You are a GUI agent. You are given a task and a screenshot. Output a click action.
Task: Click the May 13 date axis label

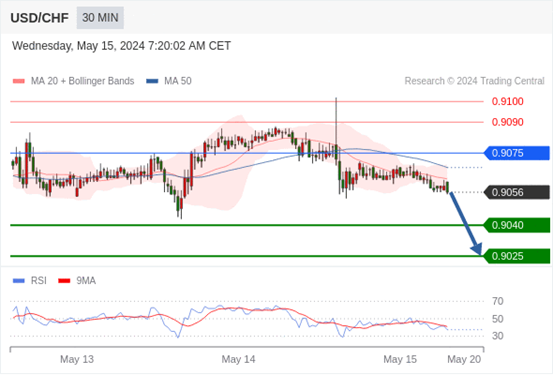77,359
